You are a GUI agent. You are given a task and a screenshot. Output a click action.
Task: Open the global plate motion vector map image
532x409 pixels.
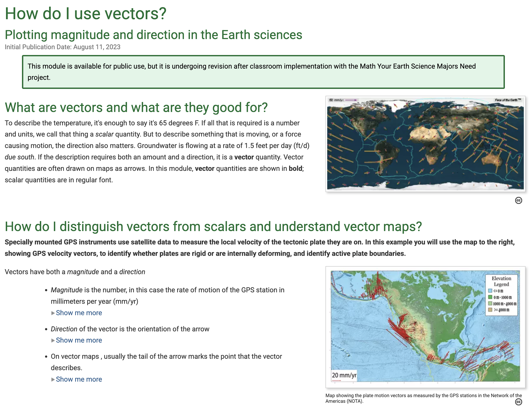(425, 144)
